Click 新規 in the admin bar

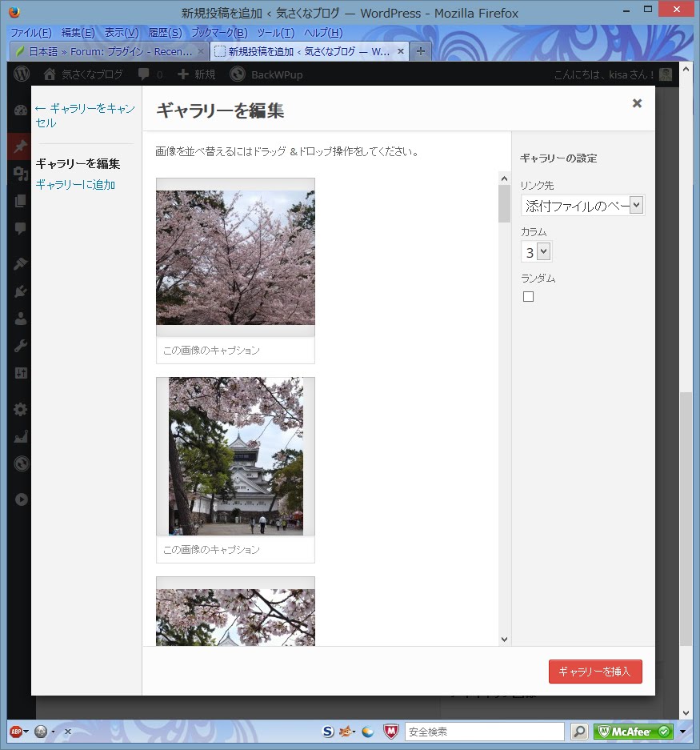(x=197, y=74)
